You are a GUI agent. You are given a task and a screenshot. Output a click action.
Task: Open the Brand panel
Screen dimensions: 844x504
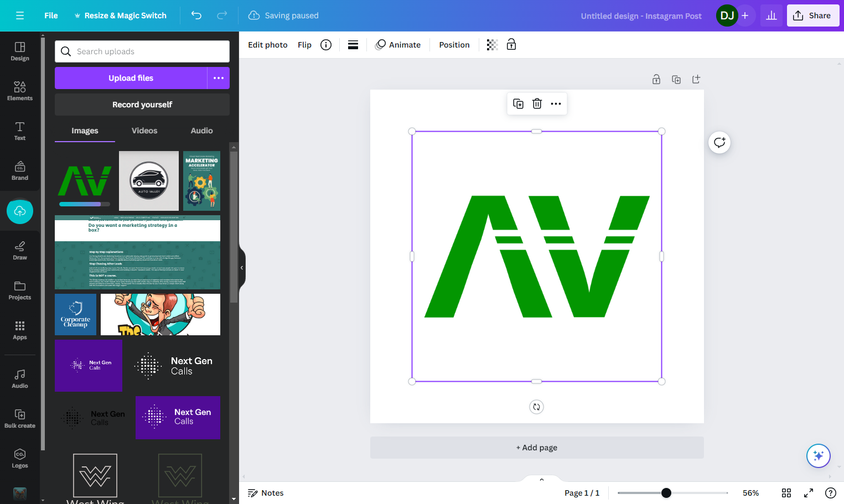pos(20,171)
